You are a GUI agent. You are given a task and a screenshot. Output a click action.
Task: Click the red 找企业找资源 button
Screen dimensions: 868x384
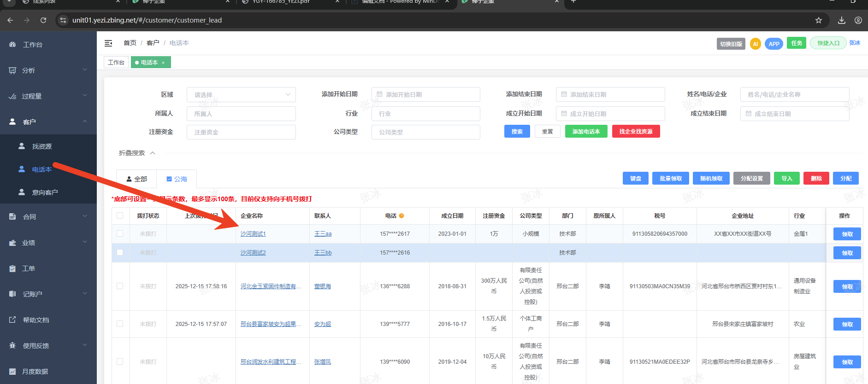pos(636,131)
